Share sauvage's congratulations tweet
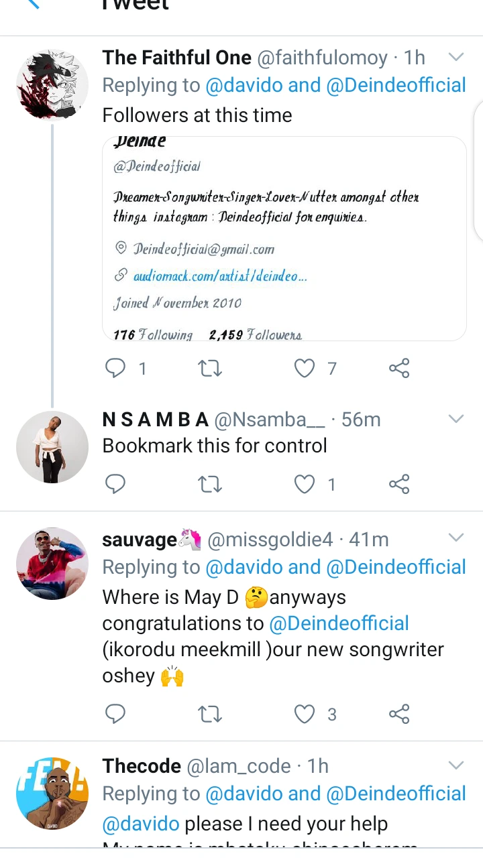The image size is (483, 868). [x=399, y=715]
